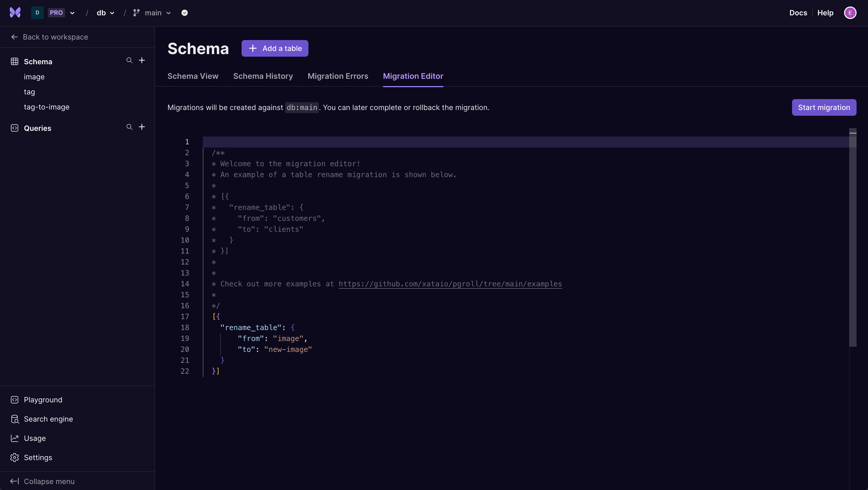
Task: Open the pgroll examples GitHub link
Action: (450, 284)
